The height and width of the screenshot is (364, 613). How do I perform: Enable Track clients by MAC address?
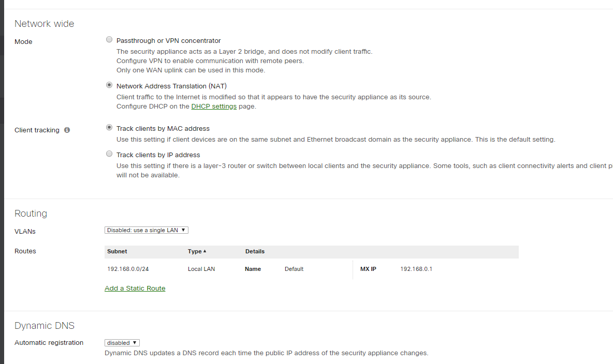[x=109, y=127]
